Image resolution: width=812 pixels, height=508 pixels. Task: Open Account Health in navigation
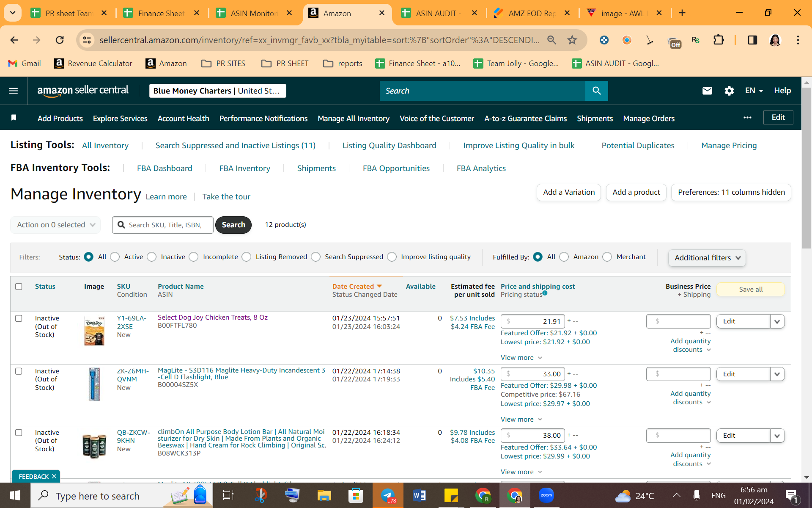point(183,119)
